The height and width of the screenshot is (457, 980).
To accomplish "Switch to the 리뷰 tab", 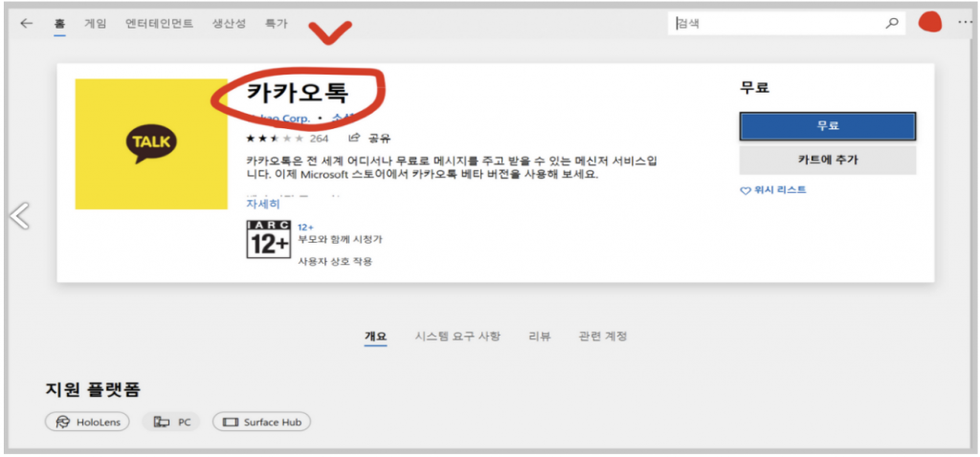I will 540,337.
